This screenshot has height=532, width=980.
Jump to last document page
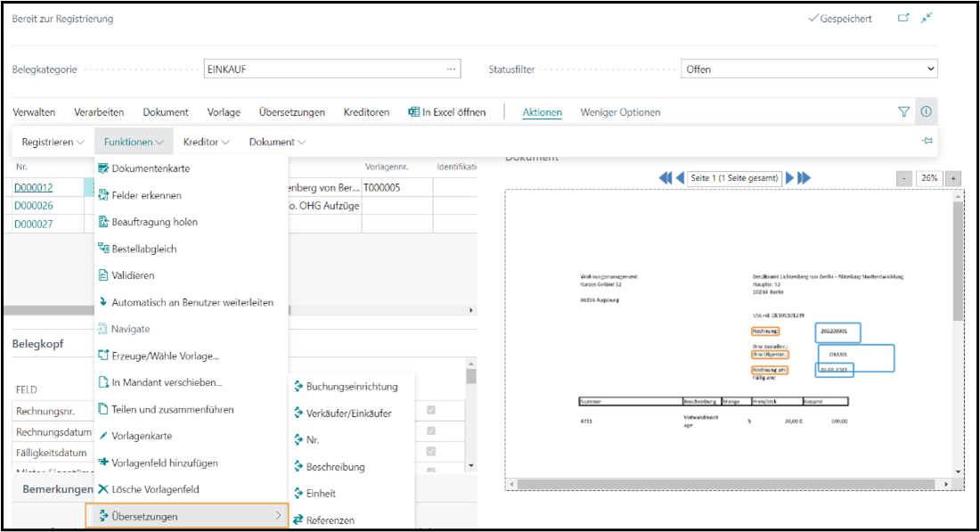pyautogui.click(x=804, y=178)
